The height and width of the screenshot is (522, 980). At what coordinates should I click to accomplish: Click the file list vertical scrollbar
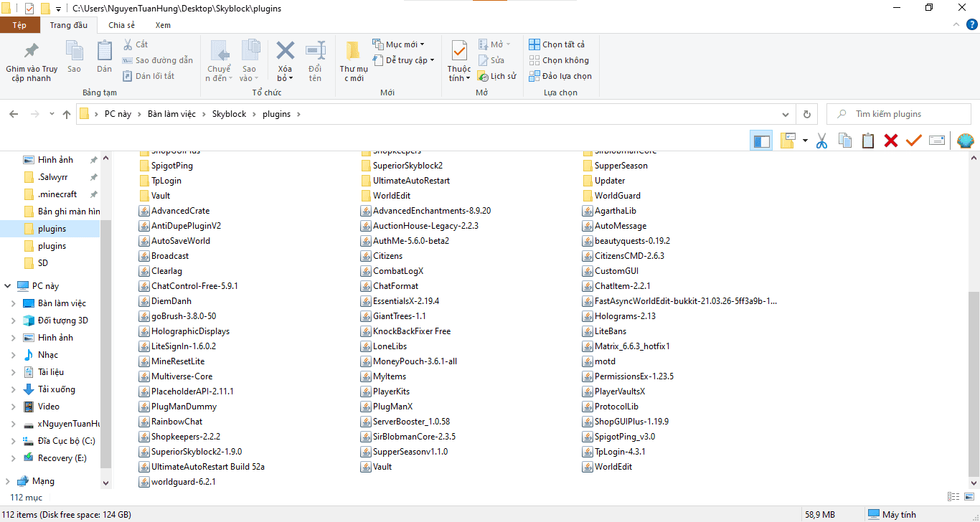tap(974, 384)
